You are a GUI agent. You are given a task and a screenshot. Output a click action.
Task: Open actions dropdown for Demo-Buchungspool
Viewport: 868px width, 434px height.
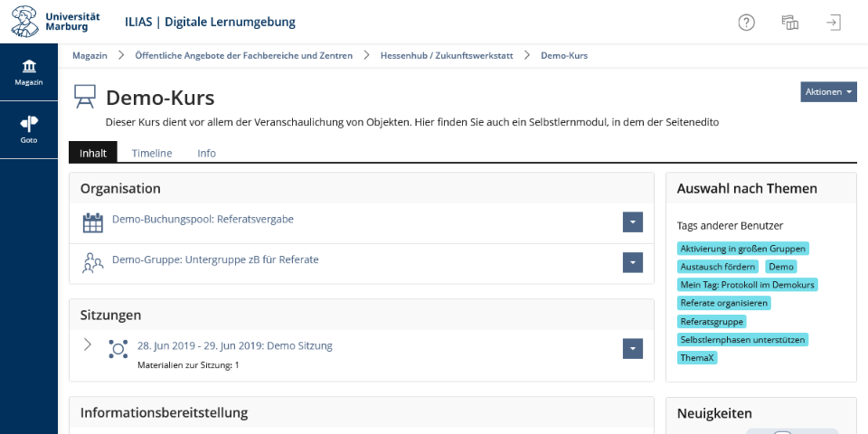point(633,222)
